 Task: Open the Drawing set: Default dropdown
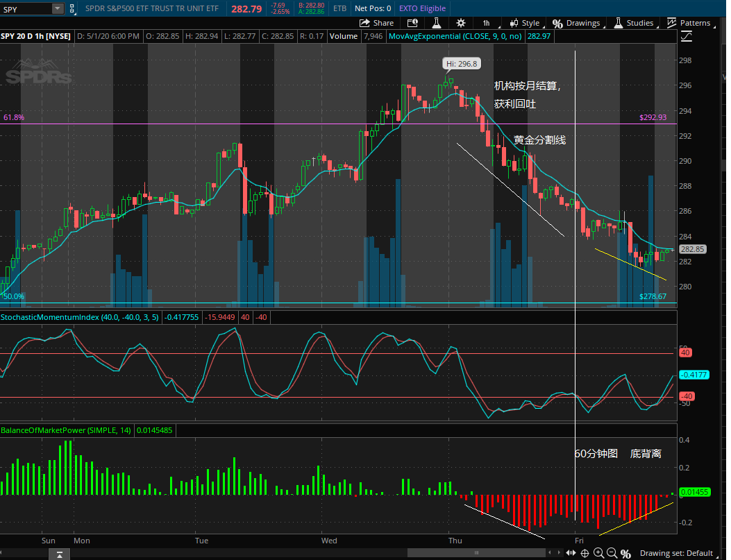678,553
